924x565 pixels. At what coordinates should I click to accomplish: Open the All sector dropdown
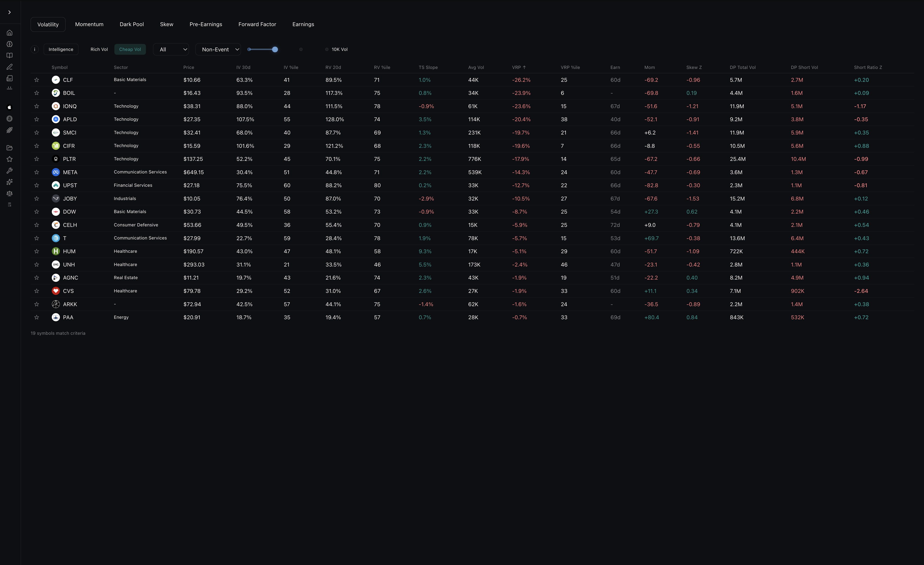coord(171,49)
